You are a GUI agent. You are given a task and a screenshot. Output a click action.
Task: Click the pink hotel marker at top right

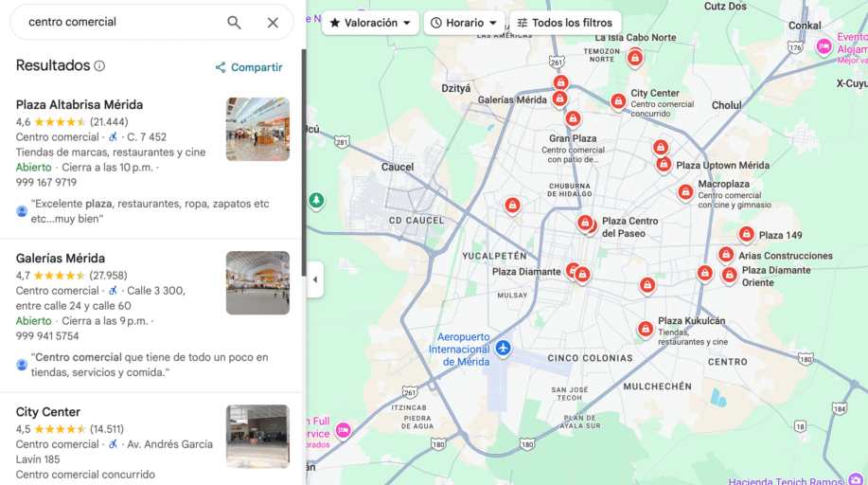click(x=824, y=46)
